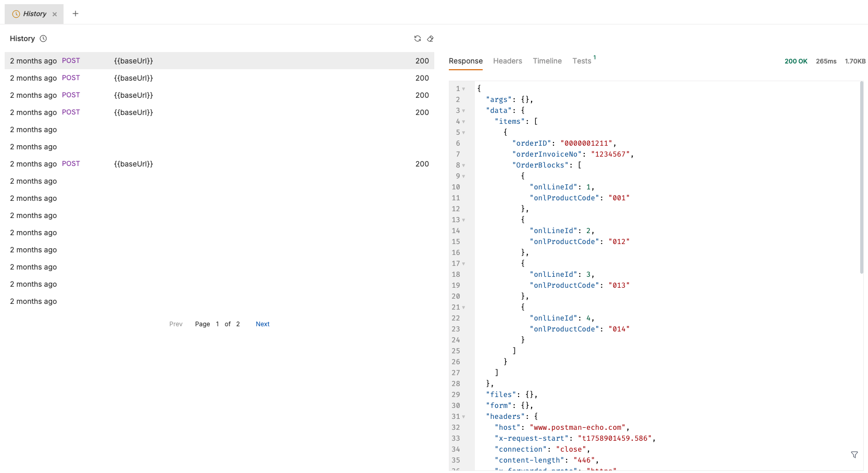Open a new tab with plus icon
The height and width of the screenshot is (473, 868).
tap(76, 14)
